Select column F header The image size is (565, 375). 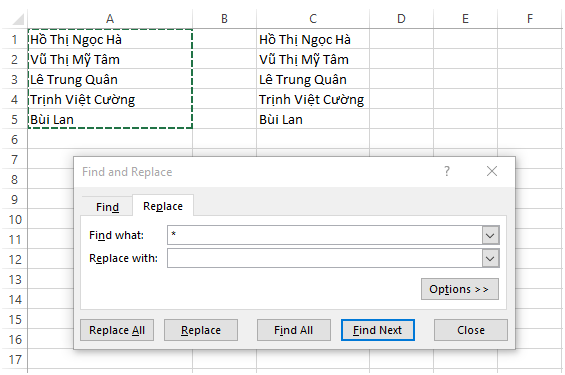tap(530, 19)
